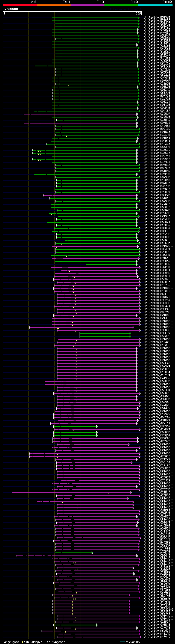Select the UniRef100_Q42711 label

[x=157, y=45]
